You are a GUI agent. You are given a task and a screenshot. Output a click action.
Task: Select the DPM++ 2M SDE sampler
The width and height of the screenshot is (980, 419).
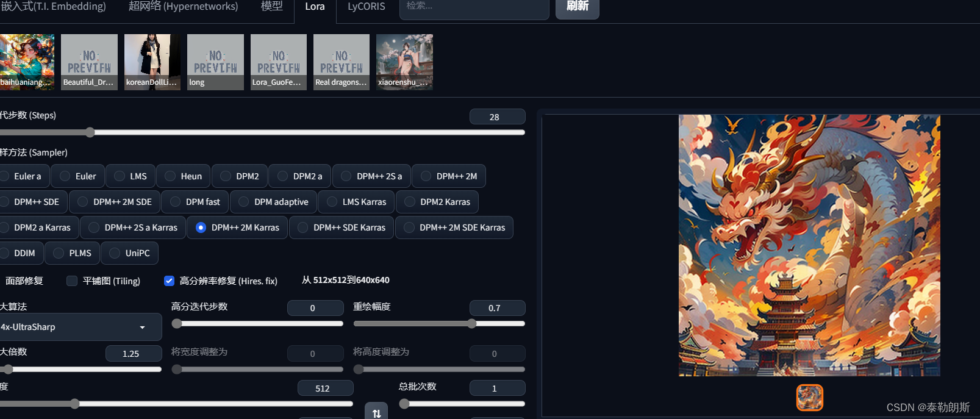(115, 202)
